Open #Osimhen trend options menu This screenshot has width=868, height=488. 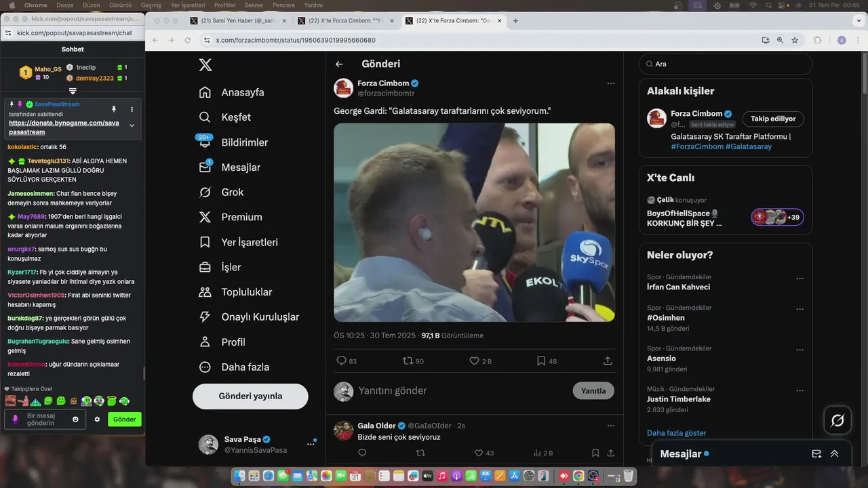click(x=800, y=309)
